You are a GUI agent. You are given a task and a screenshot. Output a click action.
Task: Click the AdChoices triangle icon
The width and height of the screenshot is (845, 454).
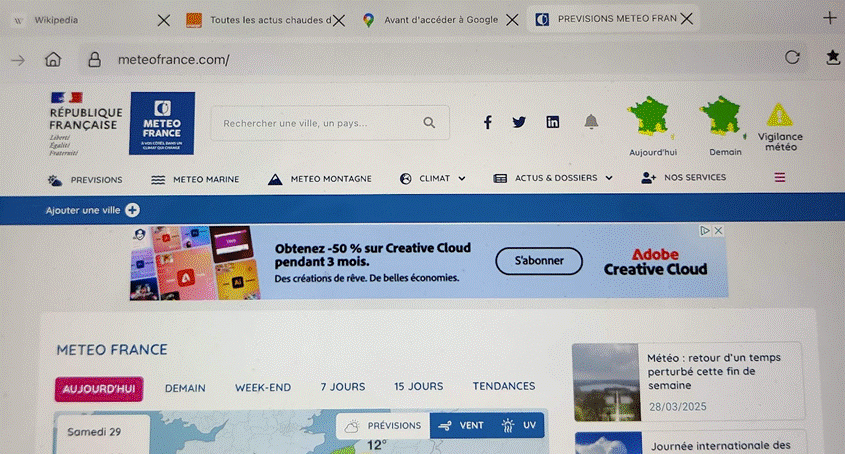pos(705,231)
